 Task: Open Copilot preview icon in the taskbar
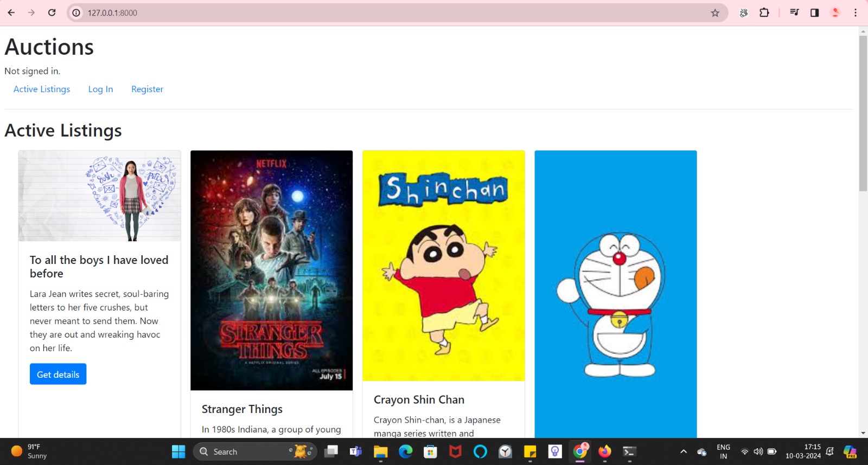pyautogui.click(x=850, y=451)
